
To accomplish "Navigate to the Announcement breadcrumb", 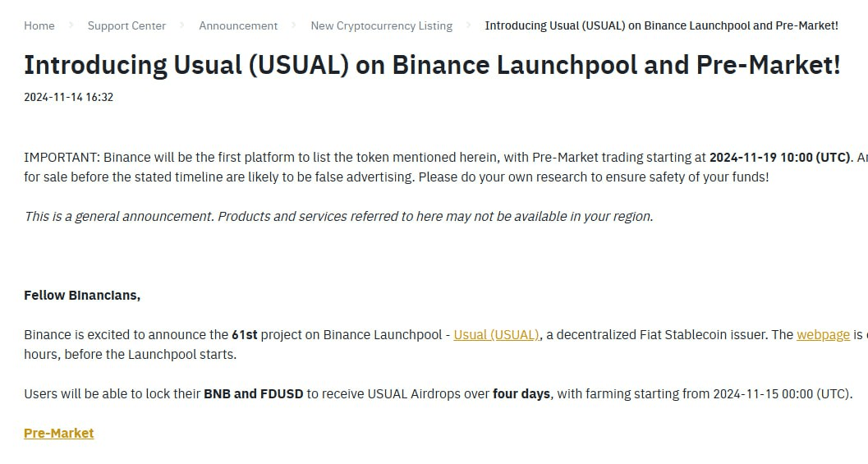I will tap(238, 25).
